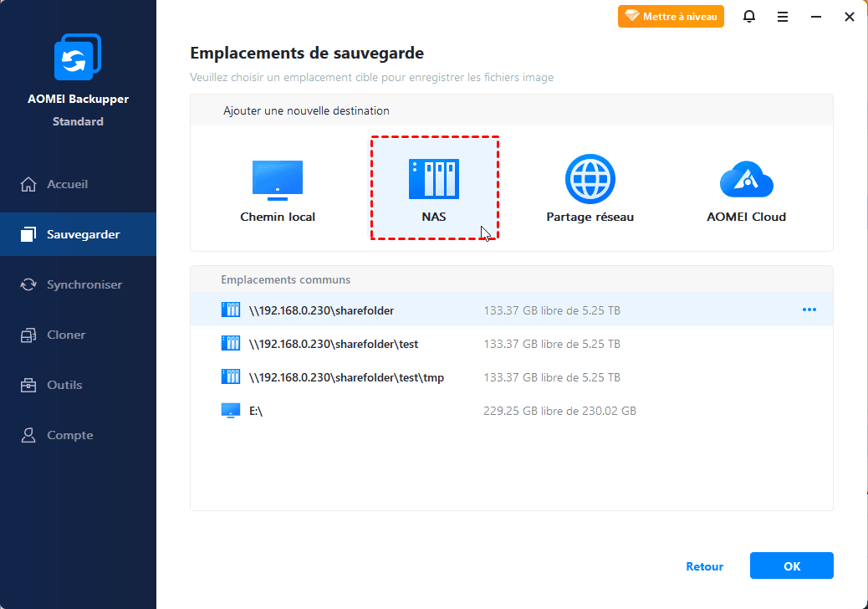Choose the Chemin local label

click(278, 217)
